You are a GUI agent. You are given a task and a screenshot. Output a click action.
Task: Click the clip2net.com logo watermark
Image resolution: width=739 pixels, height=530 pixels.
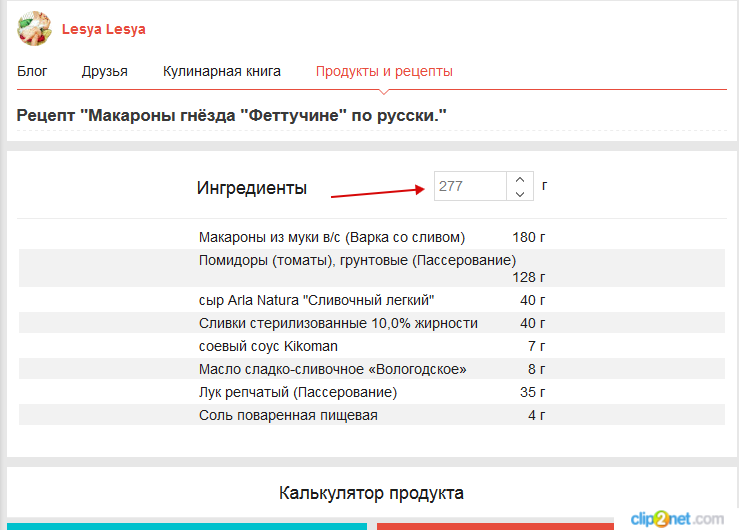676,517
